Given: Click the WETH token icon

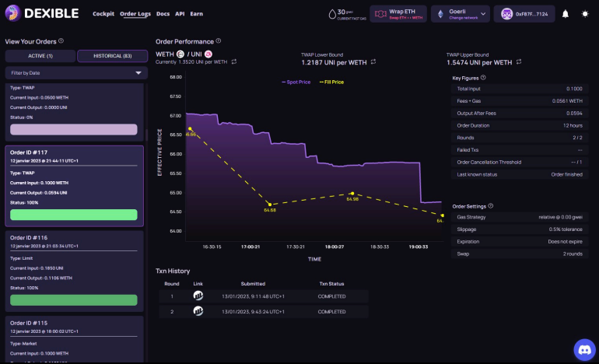Looking at the screenshot, I should point(180,54).
